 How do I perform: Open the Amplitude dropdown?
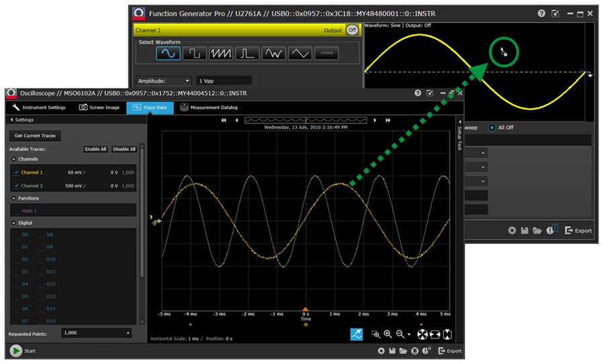[x=164, y=81]
